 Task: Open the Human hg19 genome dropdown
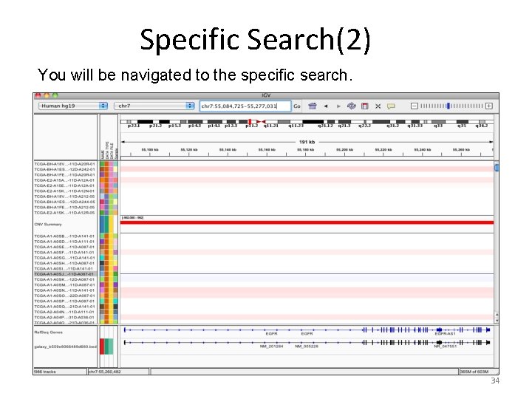73,106
